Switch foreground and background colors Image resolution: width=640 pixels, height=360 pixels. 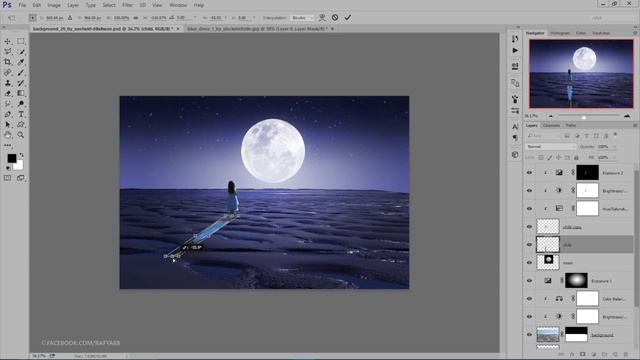21,155
